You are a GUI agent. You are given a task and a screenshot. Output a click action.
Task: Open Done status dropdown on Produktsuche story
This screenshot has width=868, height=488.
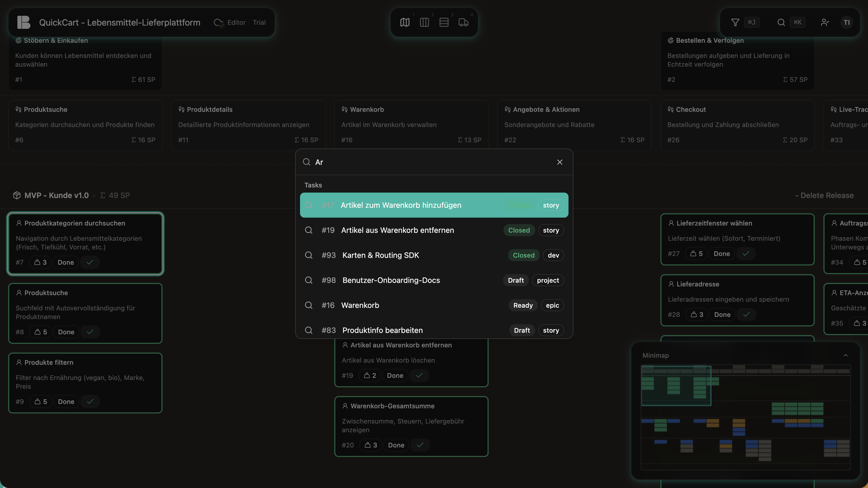(x=66, y=332)
